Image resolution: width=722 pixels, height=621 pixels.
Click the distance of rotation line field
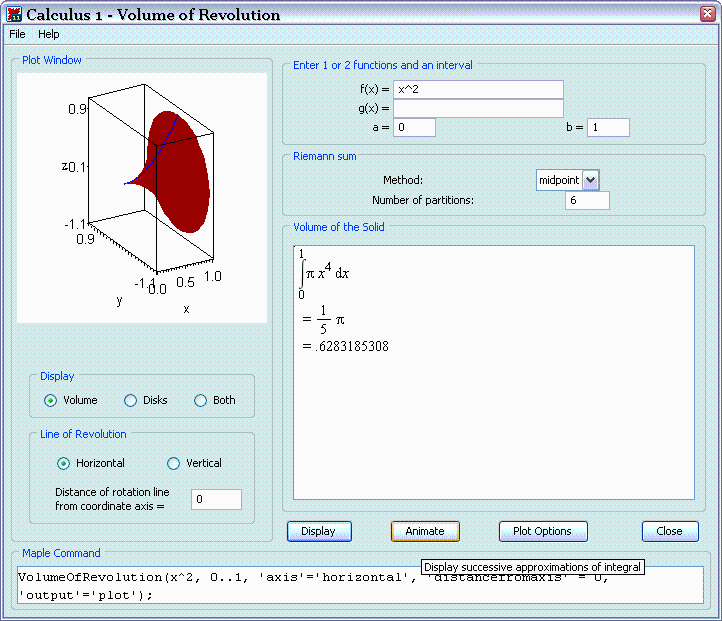coord(216,499)
